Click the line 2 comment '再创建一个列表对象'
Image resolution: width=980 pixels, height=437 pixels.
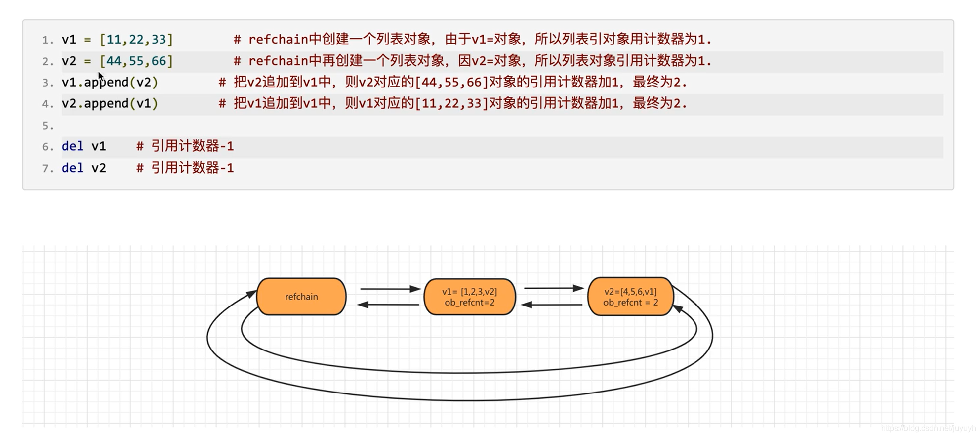[473, 61]
